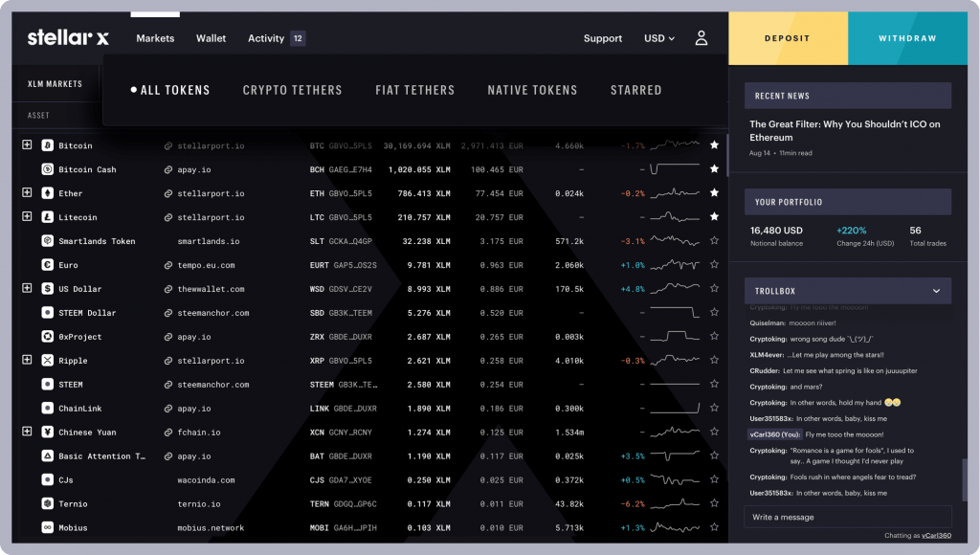Click the Mobius asset icon

tap(47, 527)
